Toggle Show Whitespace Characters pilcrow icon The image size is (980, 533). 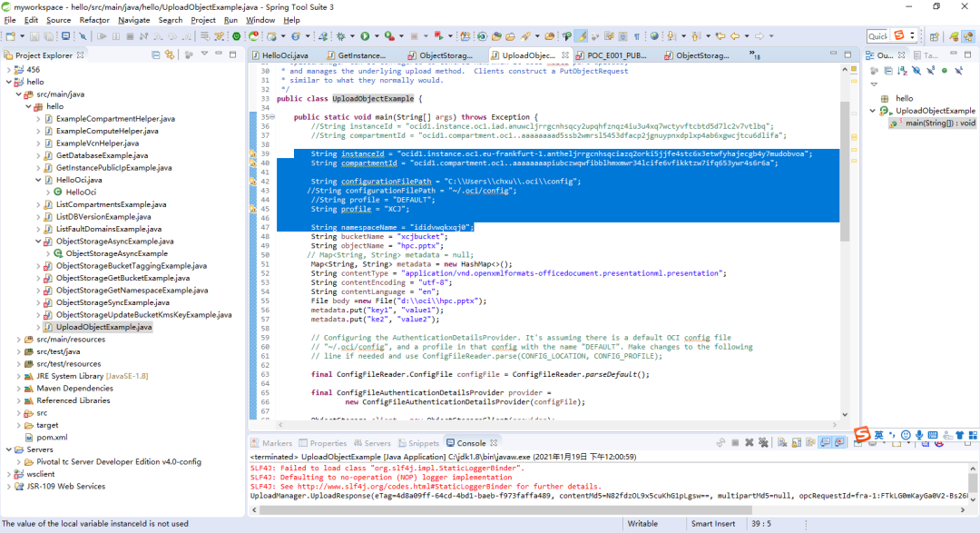636,36
